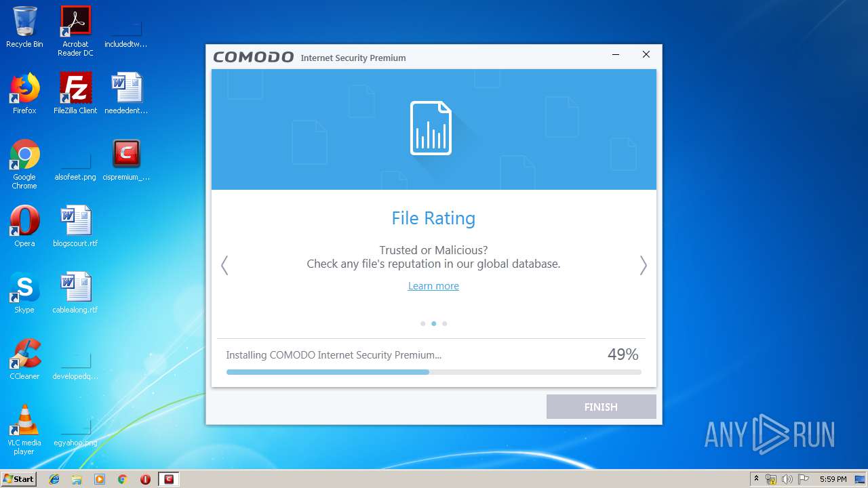Select the third slide indicator dot
This screenshot has width=868, height=488.
click(x=445, y=324)
